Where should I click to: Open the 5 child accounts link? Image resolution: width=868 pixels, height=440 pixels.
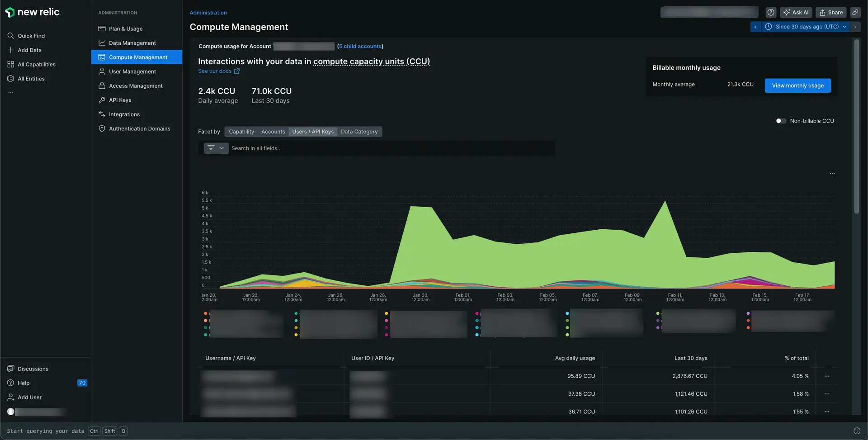click(x=360, y=46)
